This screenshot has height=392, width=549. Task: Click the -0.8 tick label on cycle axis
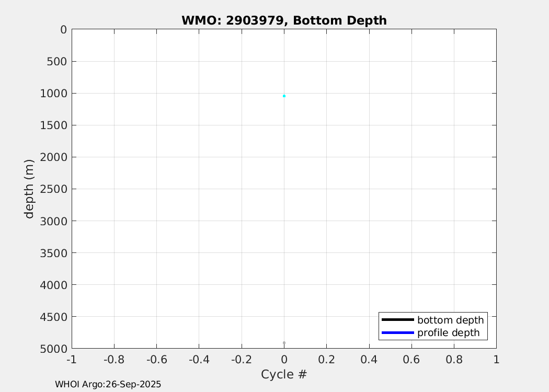pos(114,360)
